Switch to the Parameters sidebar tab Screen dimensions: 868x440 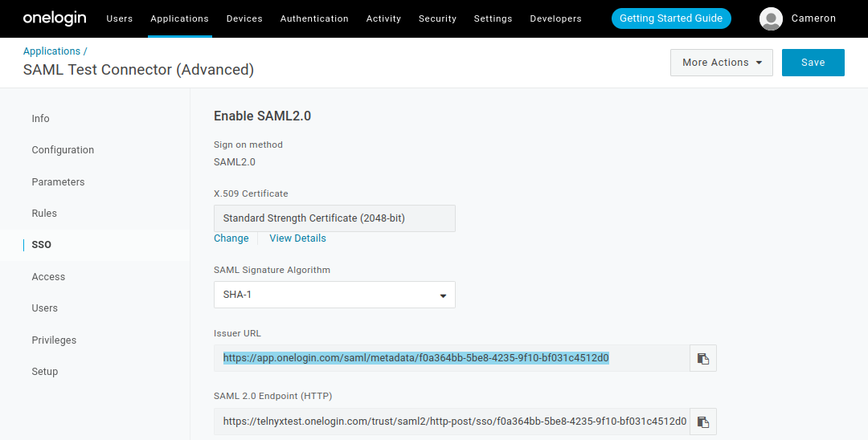tap(58, 181)
